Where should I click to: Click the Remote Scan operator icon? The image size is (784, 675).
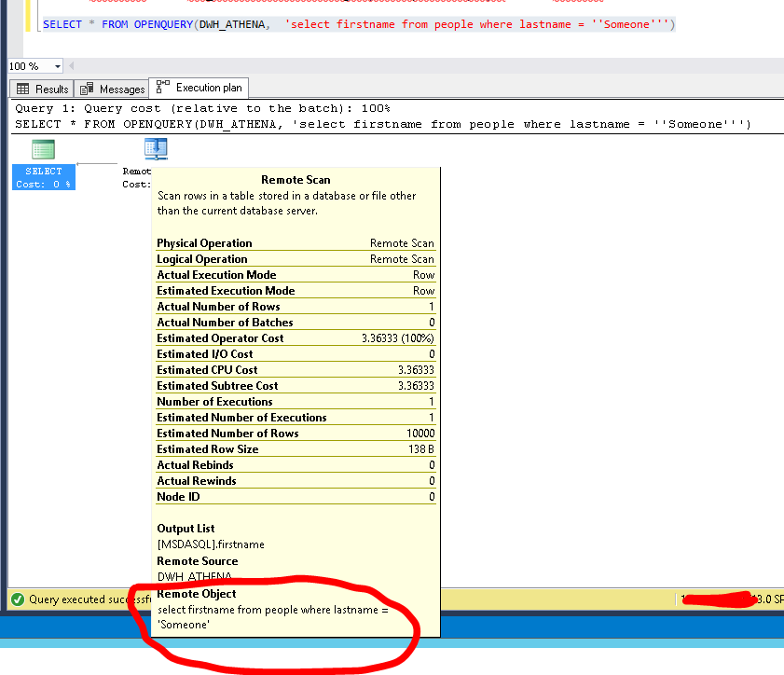pyautogui.click(x=156, y=149)
